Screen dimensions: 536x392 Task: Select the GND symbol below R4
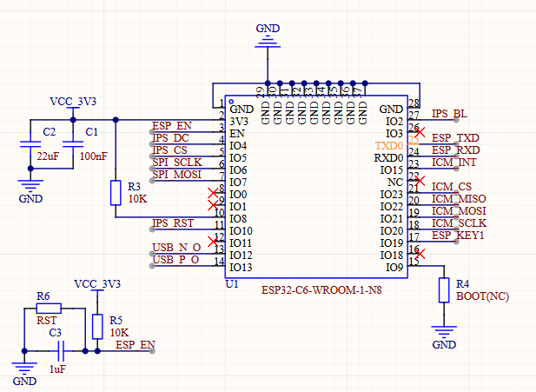point(444,337)
